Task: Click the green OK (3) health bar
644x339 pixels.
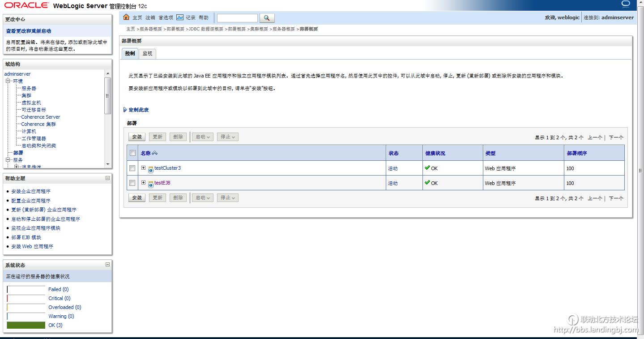Action: pyautogui.click(x=26, y=325)
